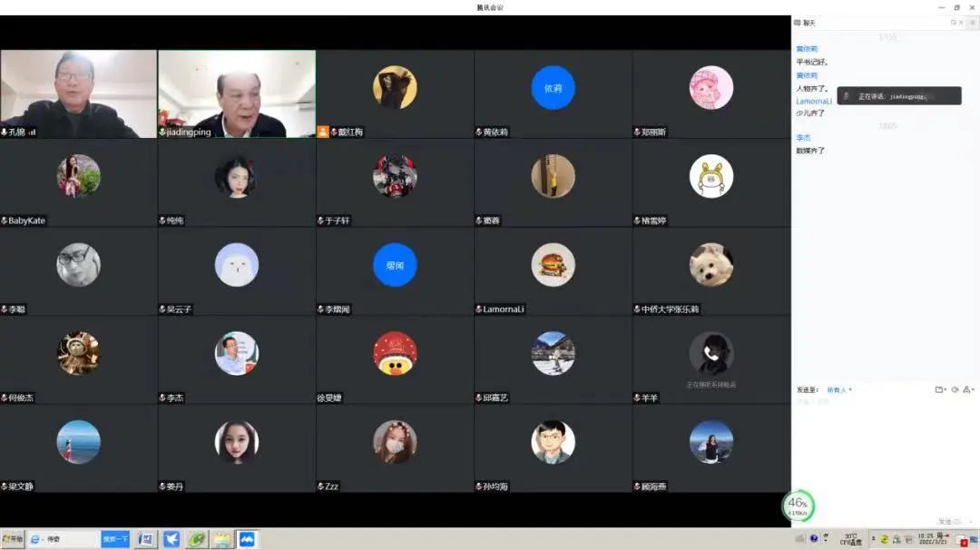The width and height of the screenshot is (980, 550).
Task: Click the red notification icon in system tray
Action: pyautogui.click(x=965, y=542)
